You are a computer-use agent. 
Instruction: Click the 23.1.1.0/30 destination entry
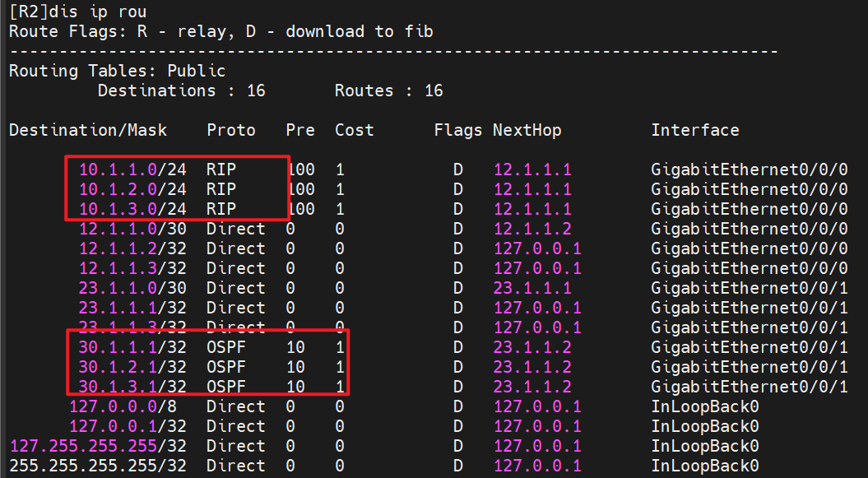[x=128, y=288]
